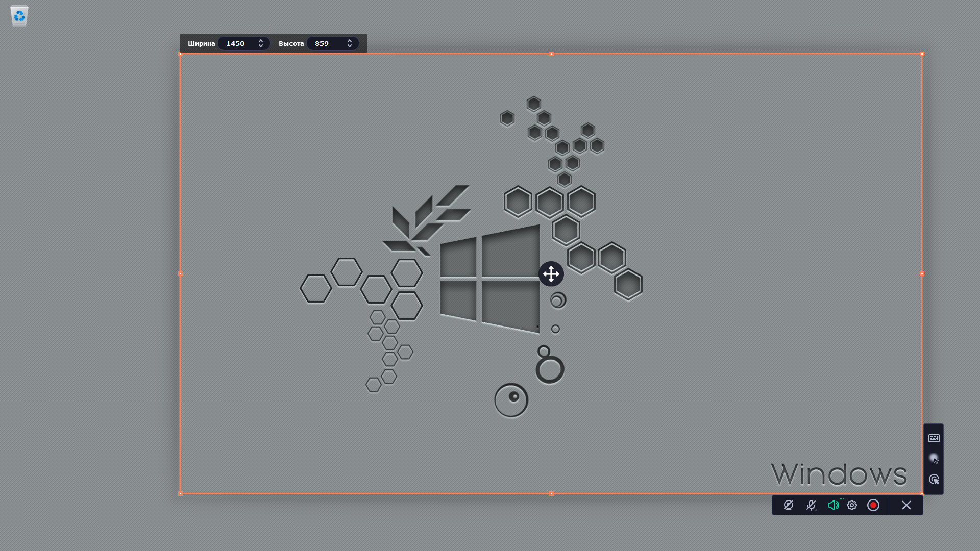Click the top-right corner handle of capture frame

922,54
